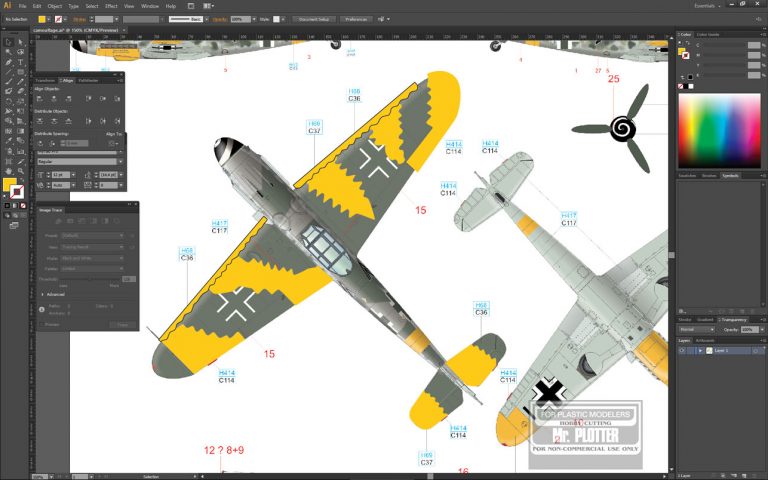Click Vertical Distribute Top icon

point(40,121)
